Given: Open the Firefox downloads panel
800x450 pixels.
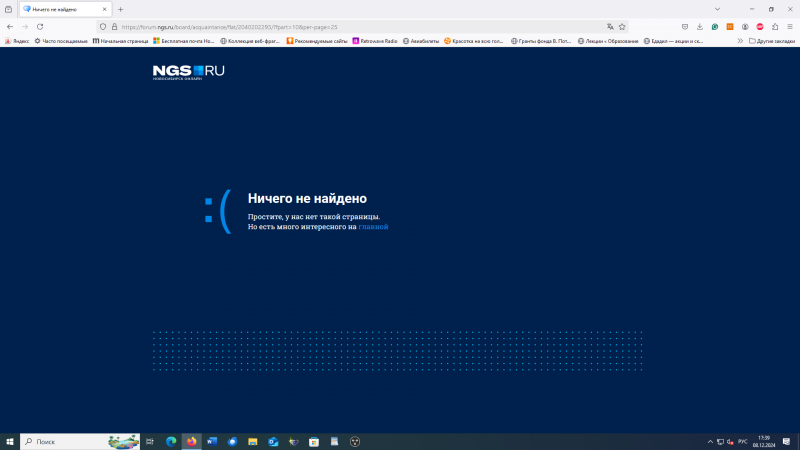Looking at the screenshot, I should click(700, 26).
